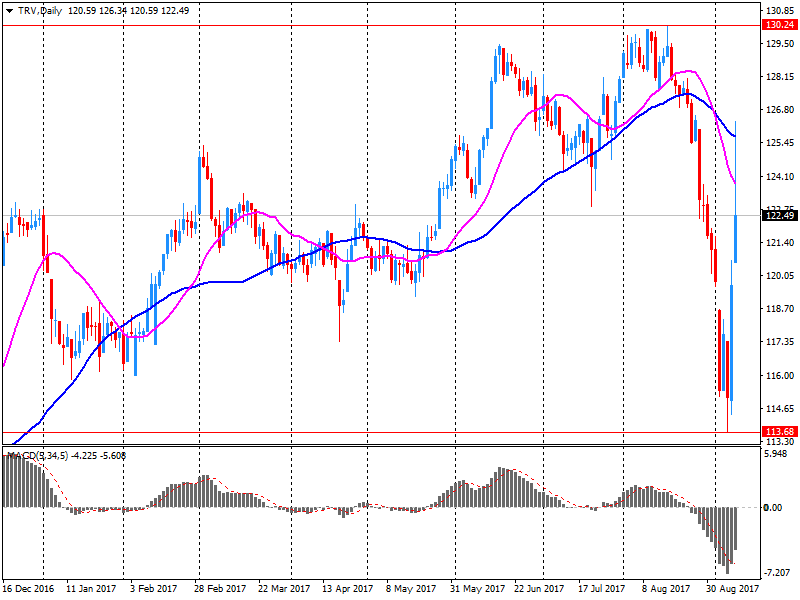Click the 22 Jun 2017 date label
This screenshot has height=600, width=800.
(x=539, y=589)
